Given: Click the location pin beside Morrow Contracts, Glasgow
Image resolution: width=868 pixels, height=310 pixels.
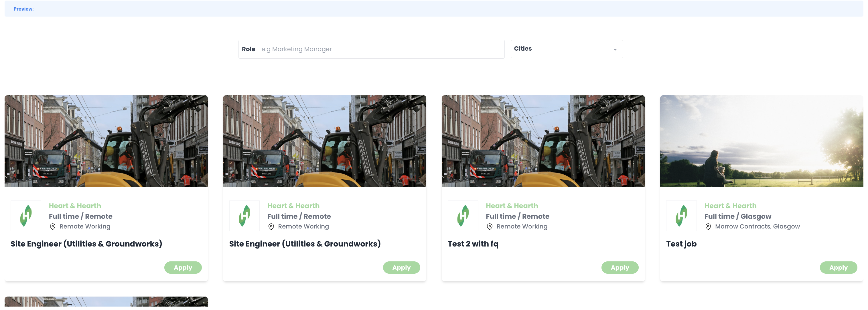Looking at the screenshot, I should coord(708,227).
